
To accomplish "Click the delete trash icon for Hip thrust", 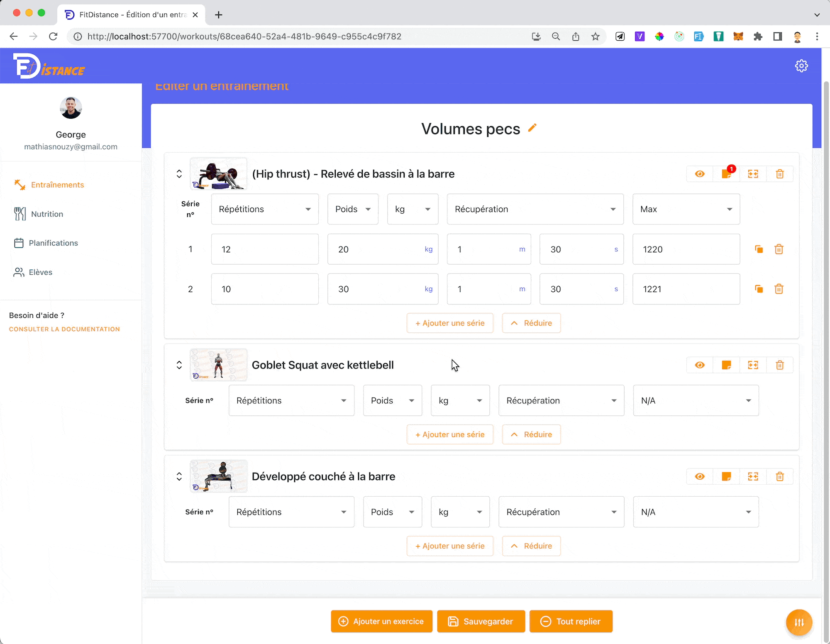I will point(779,174).
